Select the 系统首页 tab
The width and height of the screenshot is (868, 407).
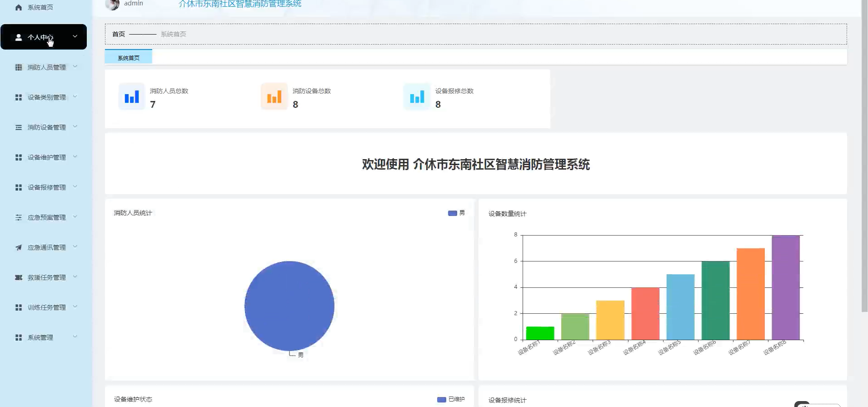point(129,57)
